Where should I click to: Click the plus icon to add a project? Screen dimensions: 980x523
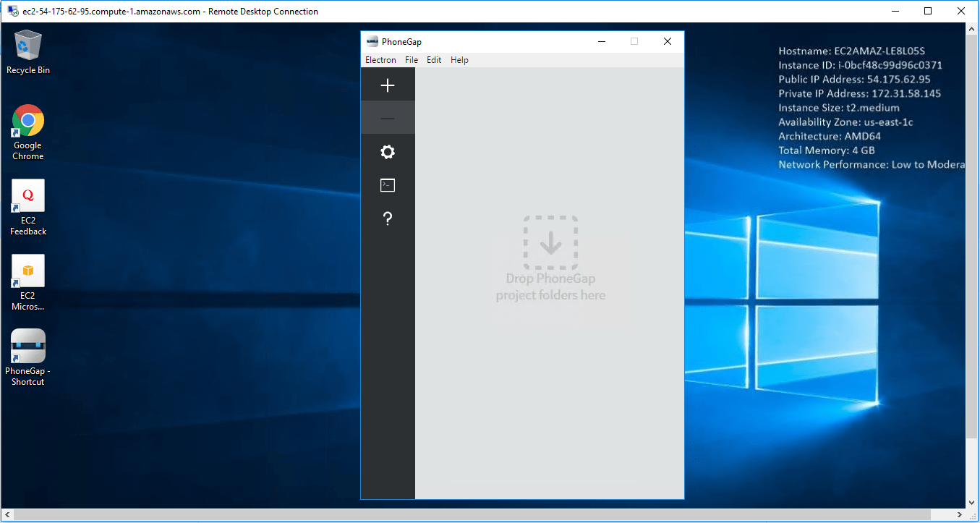click(x=388, y=85)
